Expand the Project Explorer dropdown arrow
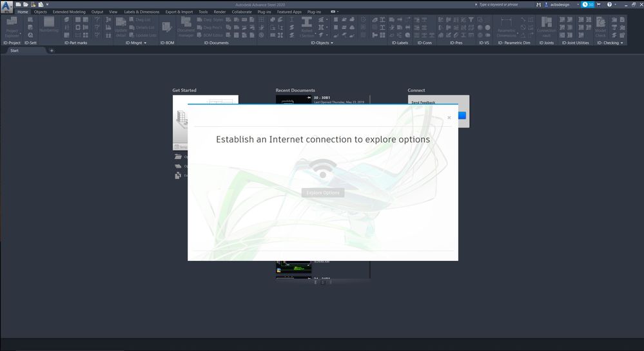The height and width of the screenshot is (351, 644). [21, 33]
